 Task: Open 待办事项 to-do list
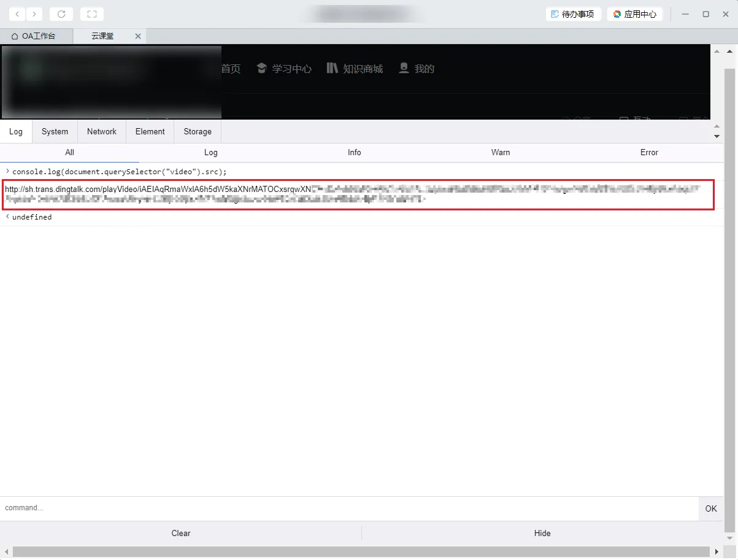coord(572,13)
